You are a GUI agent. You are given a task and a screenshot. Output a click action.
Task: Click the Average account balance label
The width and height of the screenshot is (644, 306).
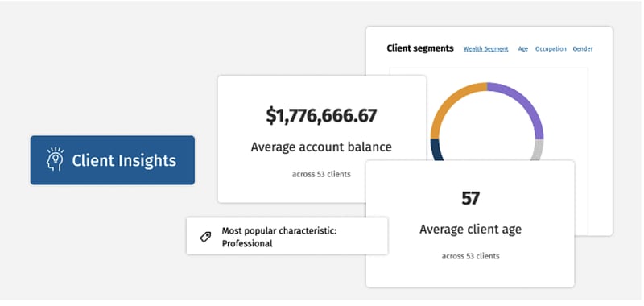click(x=321, y=147)
